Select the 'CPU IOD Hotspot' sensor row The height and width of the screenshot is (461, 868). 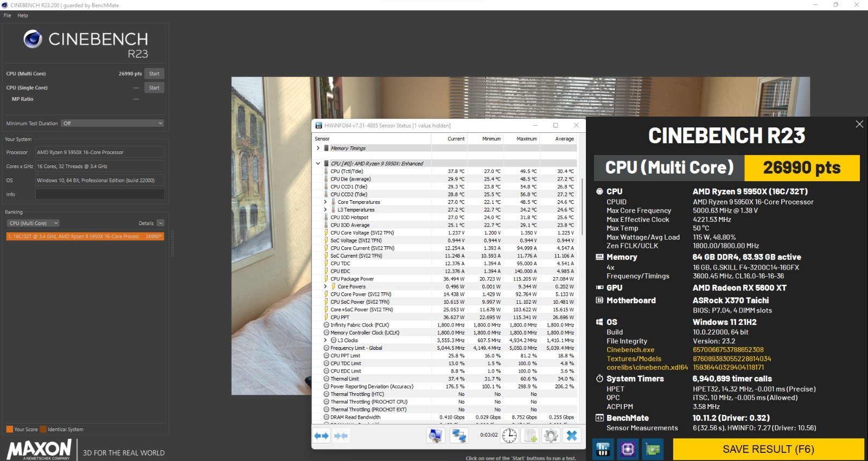pos(445,217)
